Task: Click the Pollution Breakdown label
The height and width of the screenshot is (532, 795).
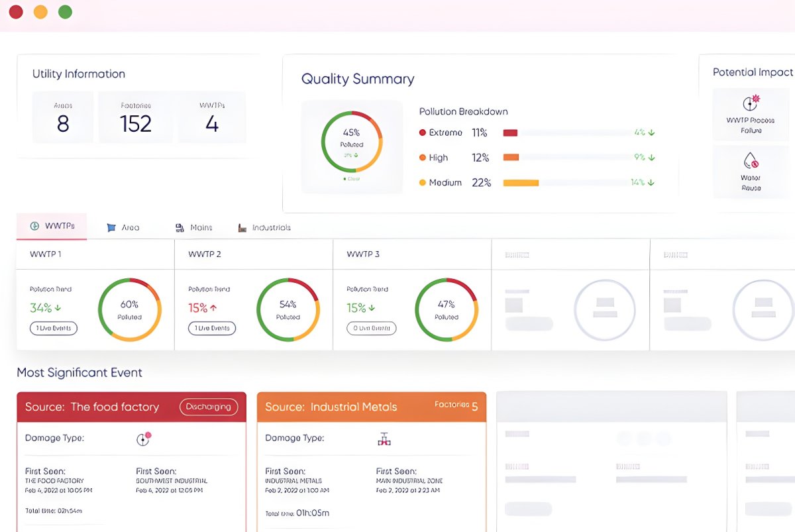Action: [x=464, y=111]
